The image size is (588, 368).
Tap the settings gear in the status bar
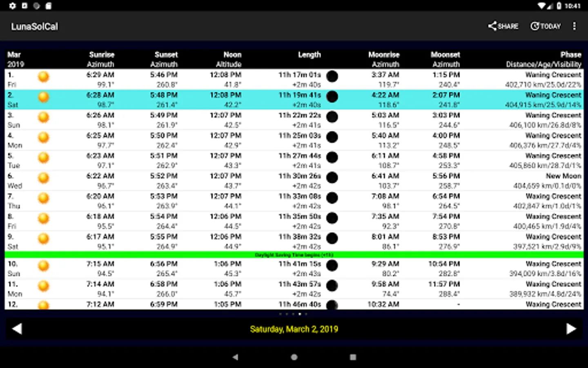(12, 6)
